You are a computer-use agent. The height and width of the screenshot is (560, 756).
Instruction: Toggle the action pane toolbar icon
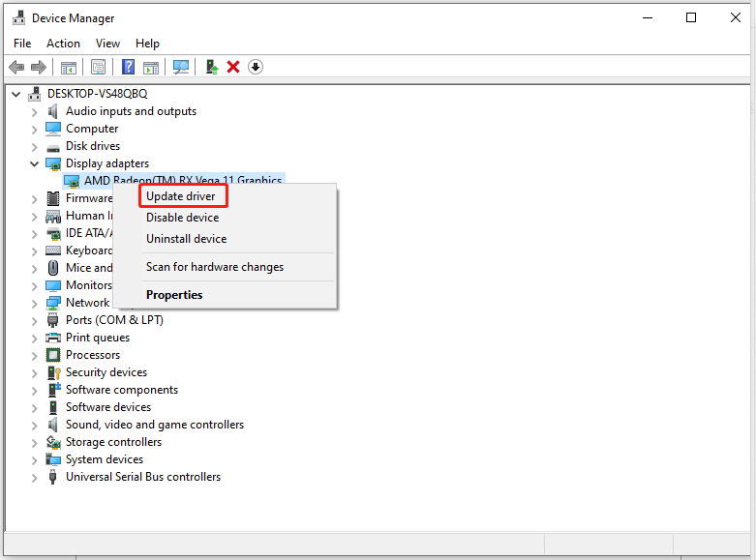[x=151, y=67]
